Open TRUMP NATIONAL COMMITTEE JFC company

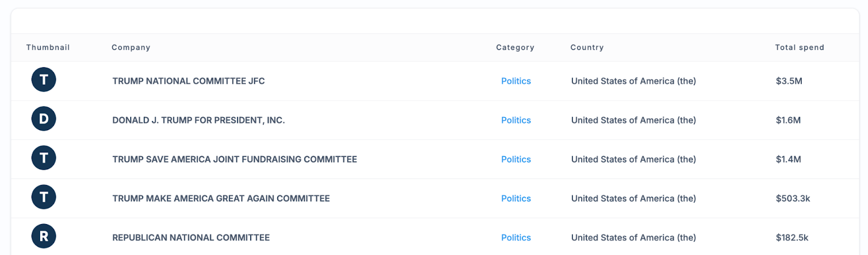click(x=188, y=81)
